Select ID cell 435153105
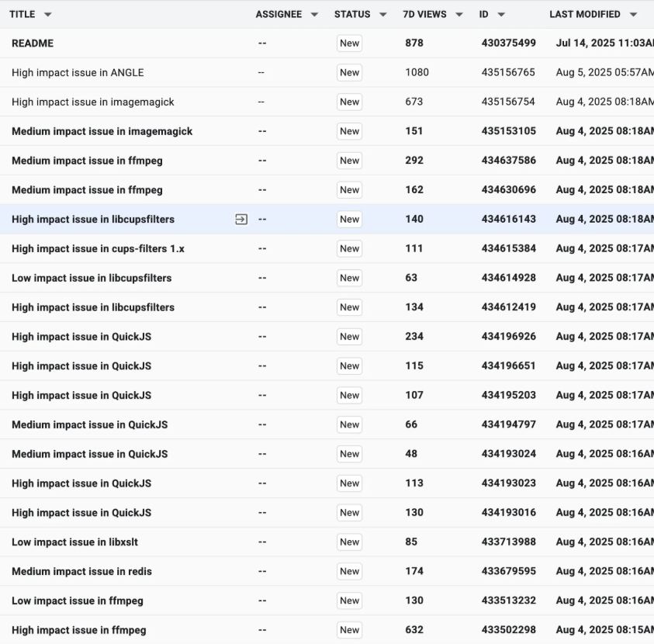The width and height of the screenshot is (654, 644). click(x=508, y=131)
